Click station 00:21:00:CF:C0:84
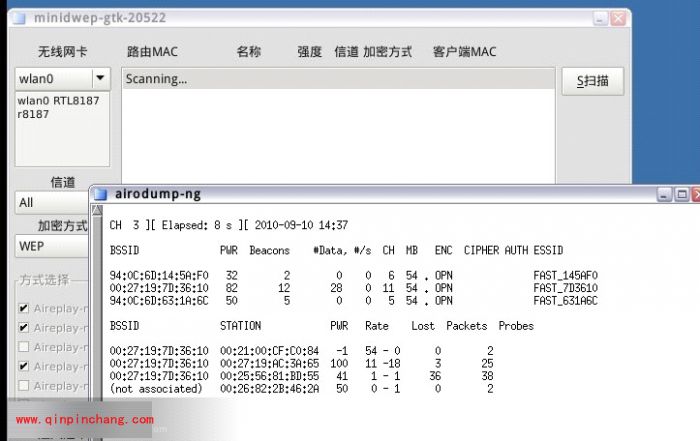700x441 pixels. point(270,351)
